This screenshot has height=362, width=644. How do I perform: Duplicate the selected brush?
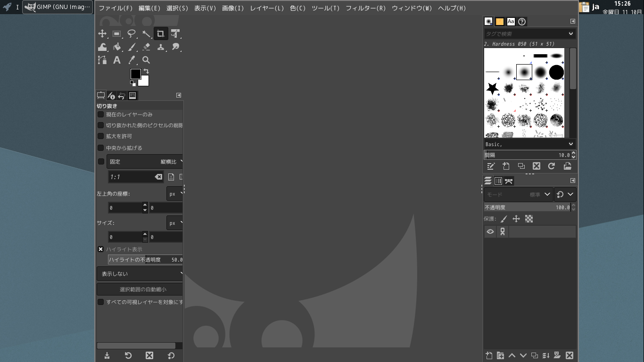521,166
